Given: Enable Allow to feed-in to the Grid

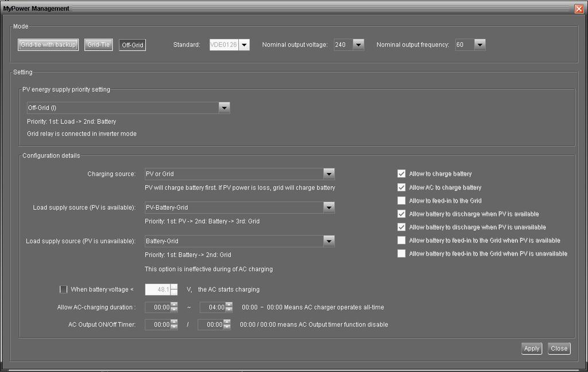Looking at the screenshot, I should click(x=401, y=201).
